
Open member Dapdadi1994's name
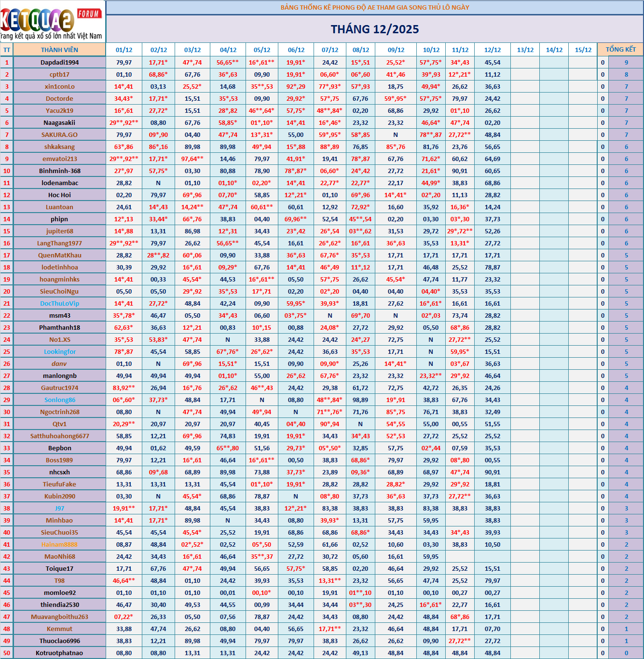coord(59,62)
